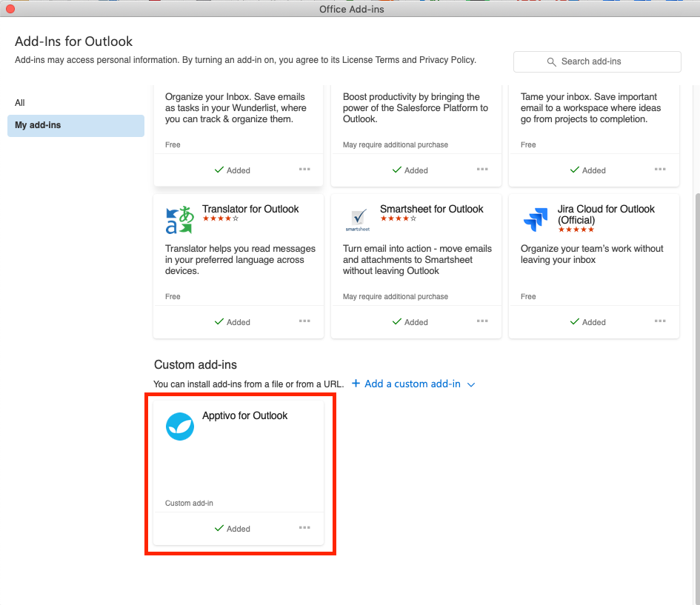Image resolution: width=700 pixels, height=605 pixels.
Task: Click the 'Free' label on Jira Cloud card
Action: click(x=528, y=296)
